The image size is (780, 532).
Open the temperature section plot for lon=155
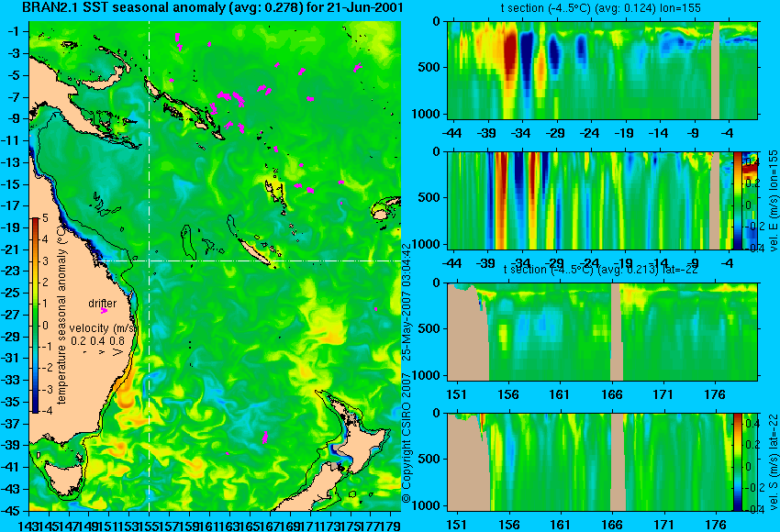click(x=602, y=70)
